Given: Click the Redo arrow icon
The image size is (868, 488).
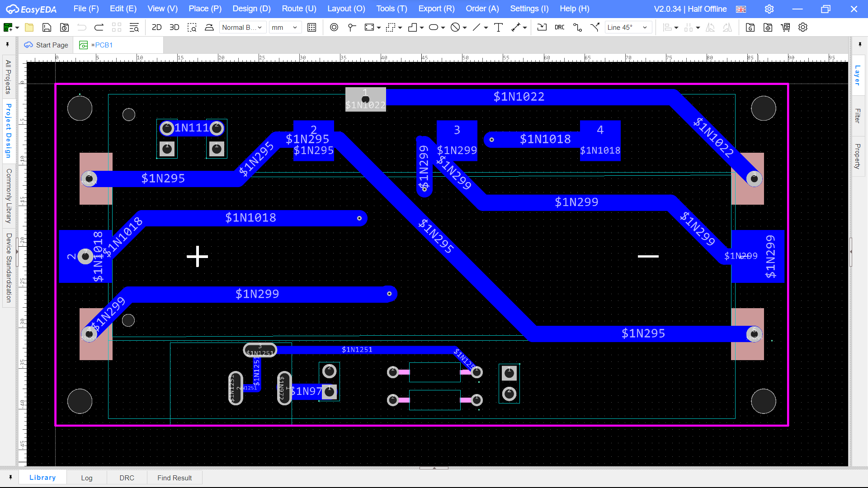Looking at the screenshot, I should coord(99,28).
